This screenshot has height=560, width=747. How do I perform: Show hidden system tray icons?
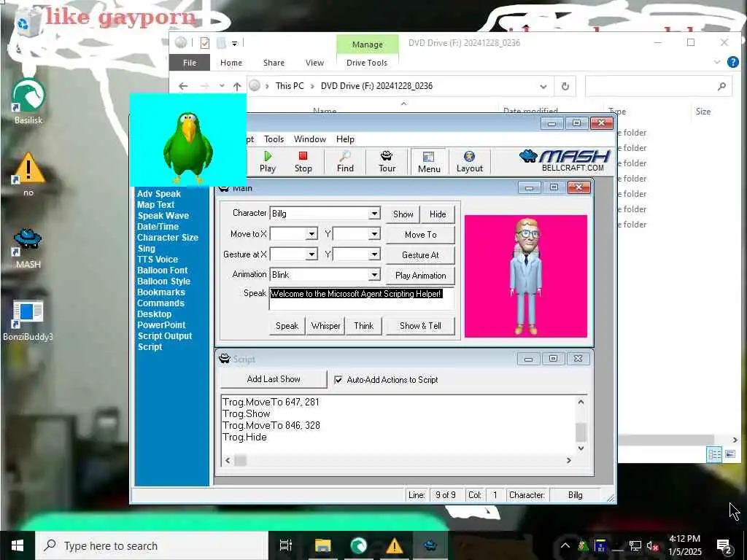pos(565,545)
